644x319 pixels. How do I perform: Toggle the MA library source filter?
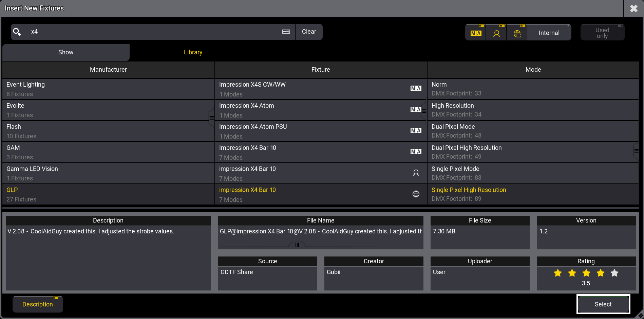tap(476, 33)
